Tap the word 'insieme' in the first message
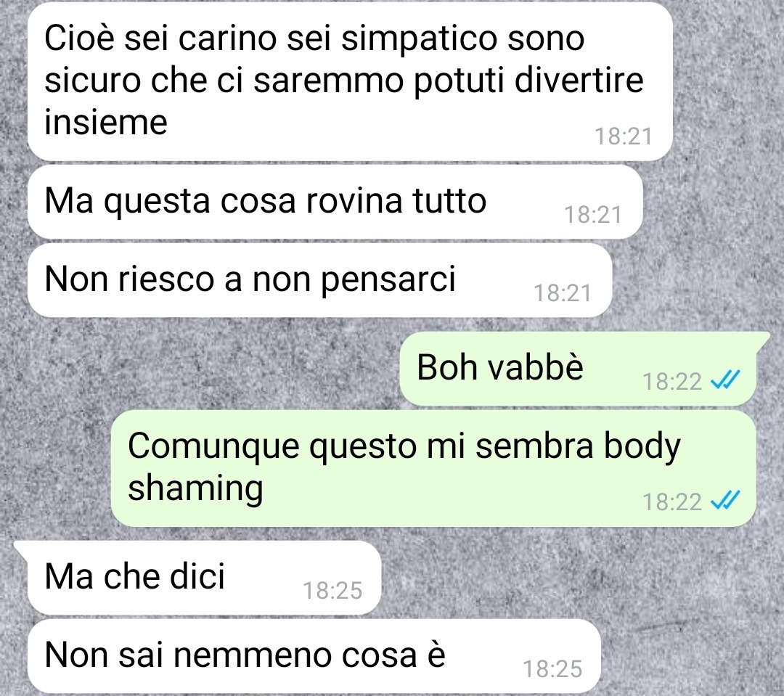784x696 pixels. 106,121
